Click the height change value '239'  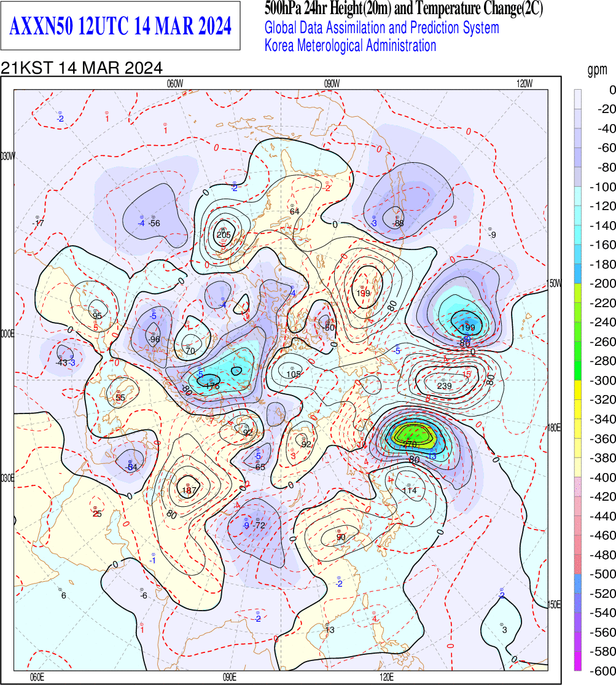tap(444, 386)
